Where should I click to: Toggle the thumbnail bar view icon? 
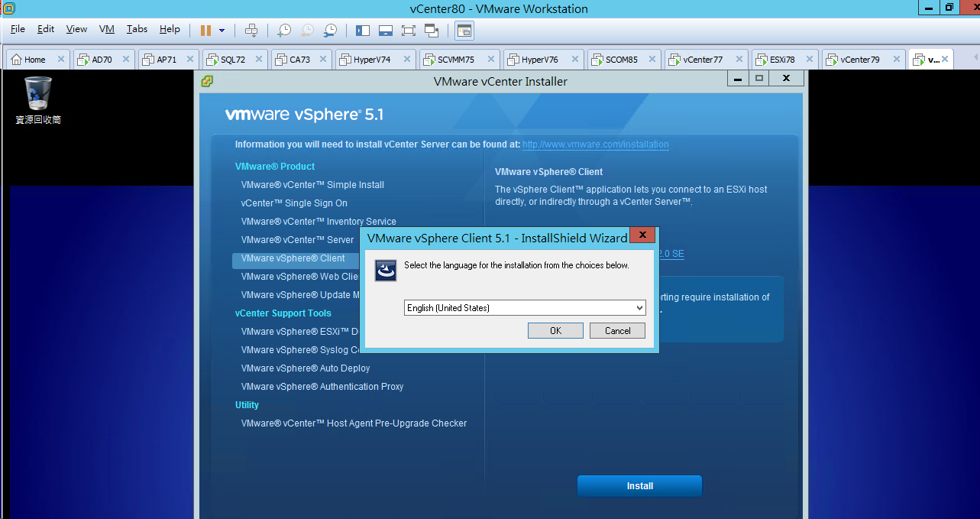tap(386, 31)
